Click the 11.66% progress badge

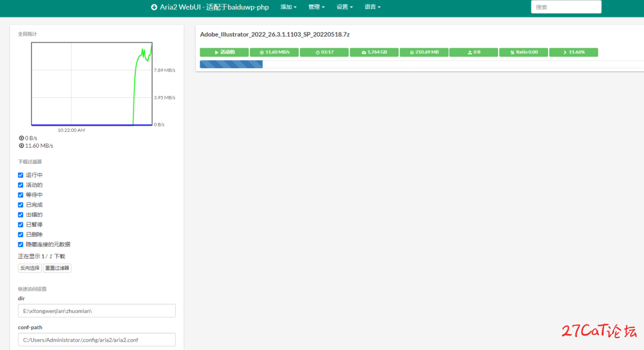pos(574,52)
